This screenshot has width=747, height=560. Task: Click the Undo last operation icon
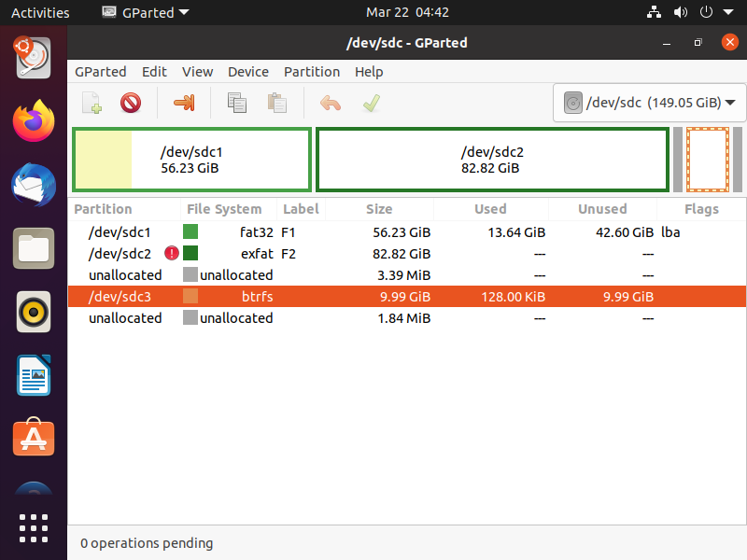331,103
